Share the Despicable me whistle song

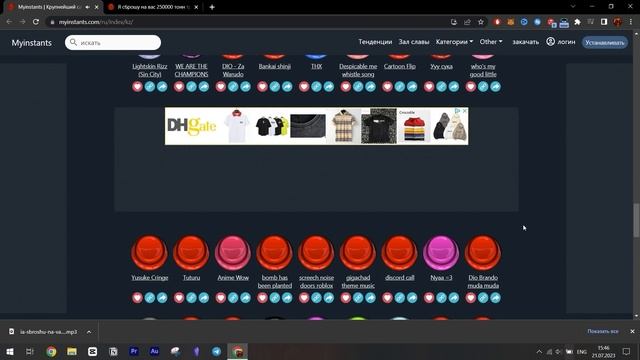[x=370, y=87]
